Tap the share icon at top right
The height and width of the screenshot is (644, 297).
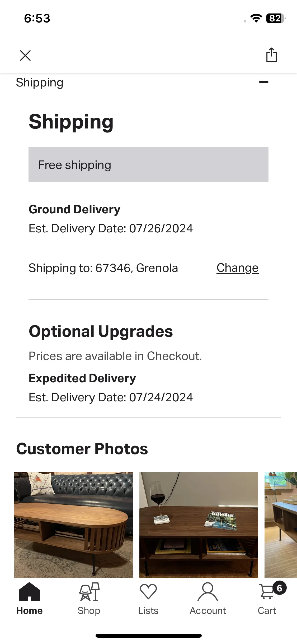pyautogui.click(x=271, y=55)
